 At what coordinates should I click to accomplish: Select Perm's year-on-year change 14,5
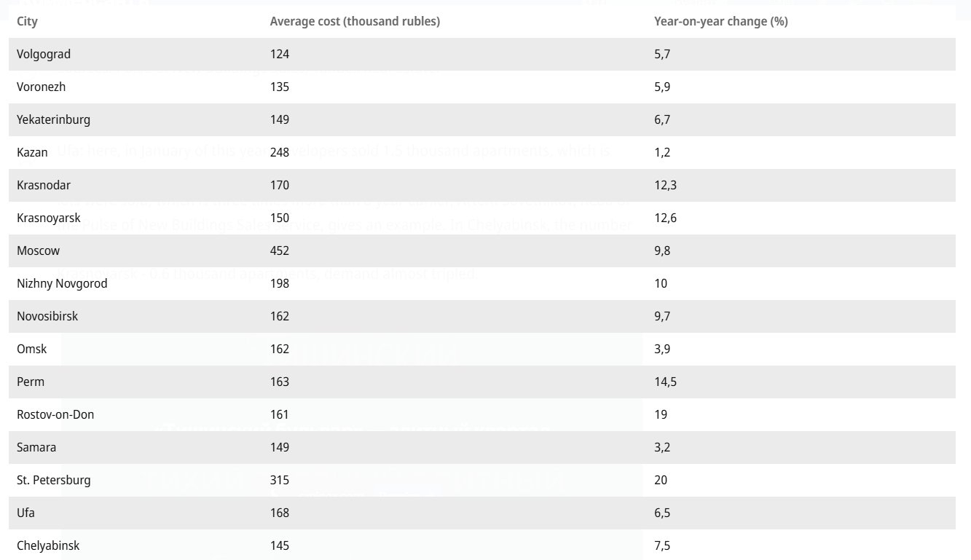[x=666, y=382]
